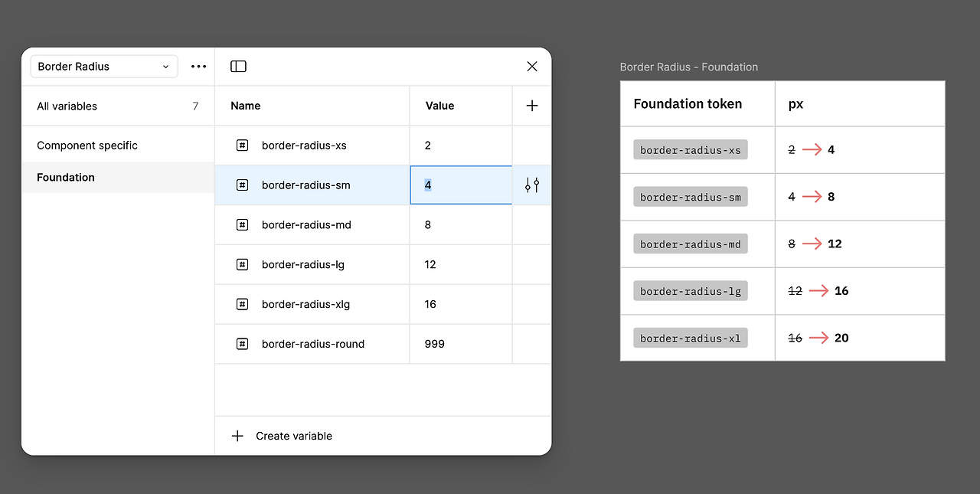980x494 pixels.
Task: Close the variables panel
Action: point(532,67)
